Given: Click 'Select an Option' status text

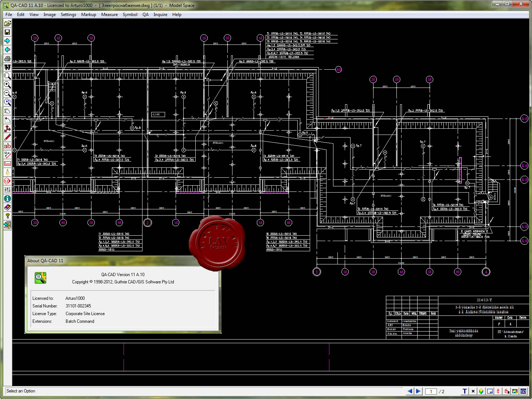Looking at the screenshot, I should pos(21,391).
